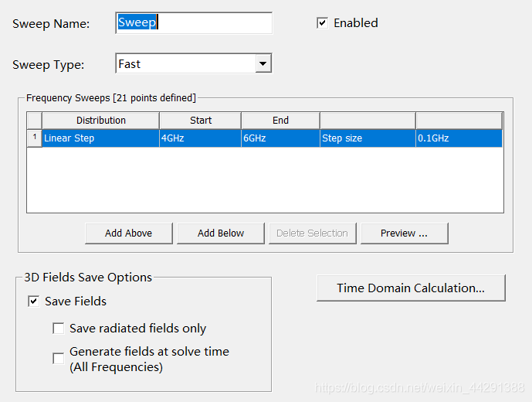Click the Start column header
The image size is (532, 402).
coord(200,121)
